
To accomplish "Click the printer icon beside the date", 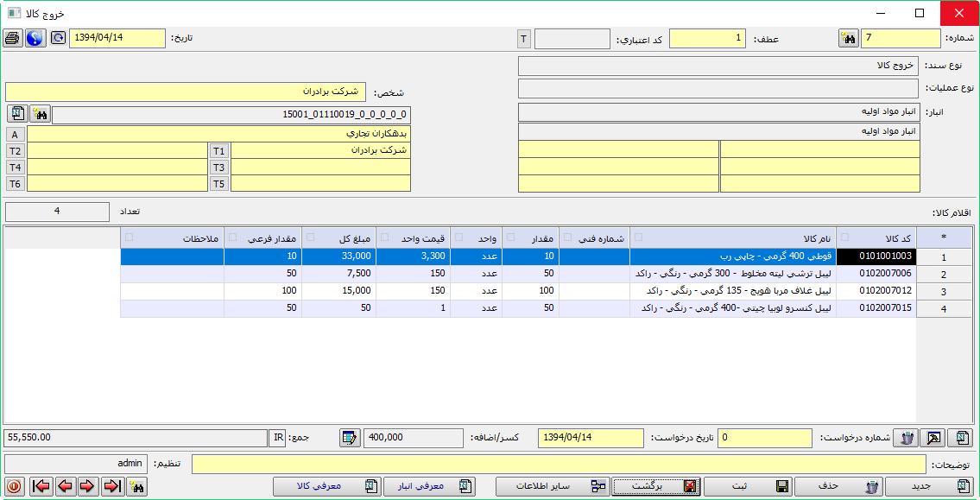I will 13,38.
